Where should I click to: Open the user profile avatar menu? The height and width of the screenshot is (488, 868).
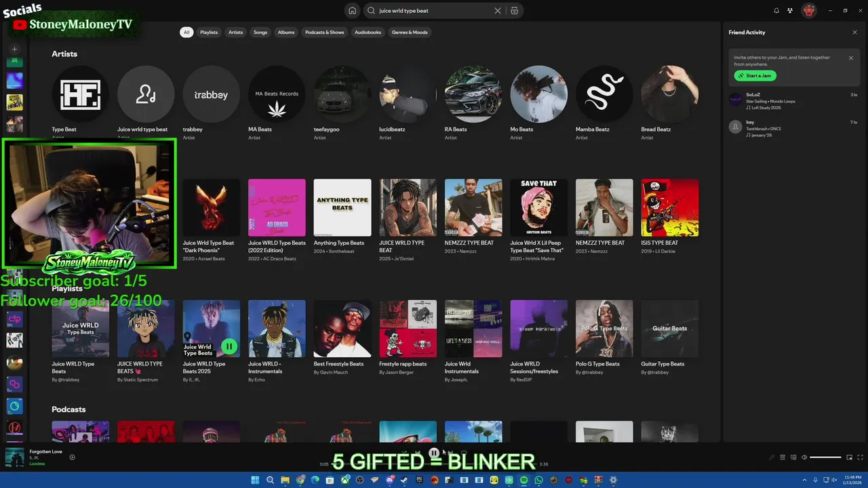coord(808,11)
